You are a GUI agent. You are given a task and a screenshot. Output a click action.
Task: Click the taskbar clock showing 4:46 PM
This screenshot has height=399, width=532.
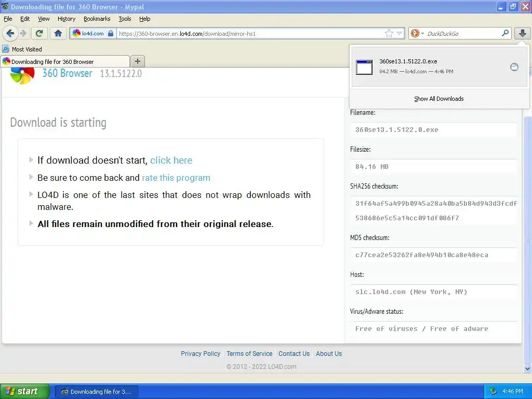tap(513, 391)
